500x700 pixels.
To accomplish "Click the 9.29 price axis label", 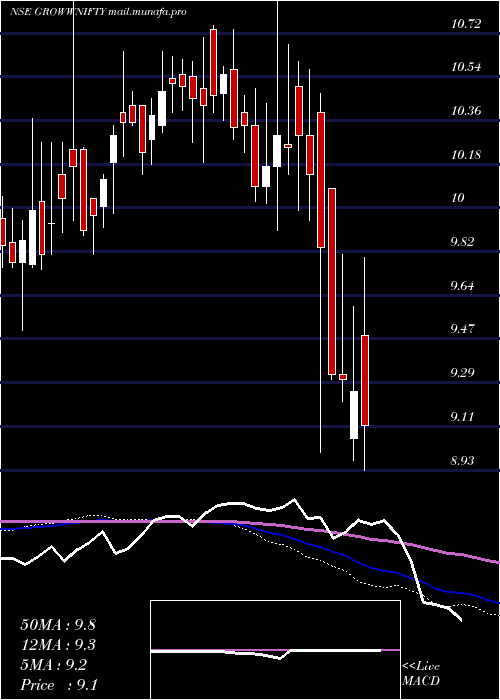I will coord(464,373).
